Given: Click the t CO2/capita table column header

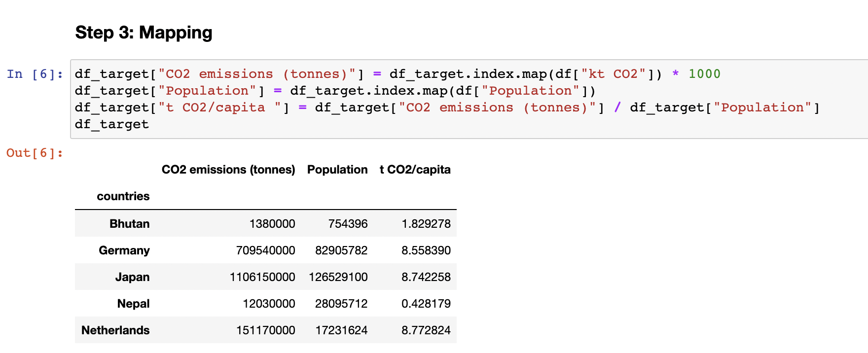Looking at the screenshot, I should tap(415, 170).
